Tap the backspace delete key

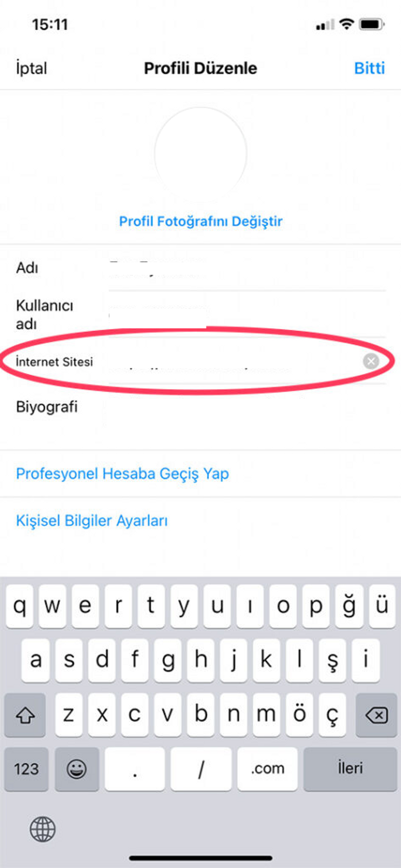(376, 715)
